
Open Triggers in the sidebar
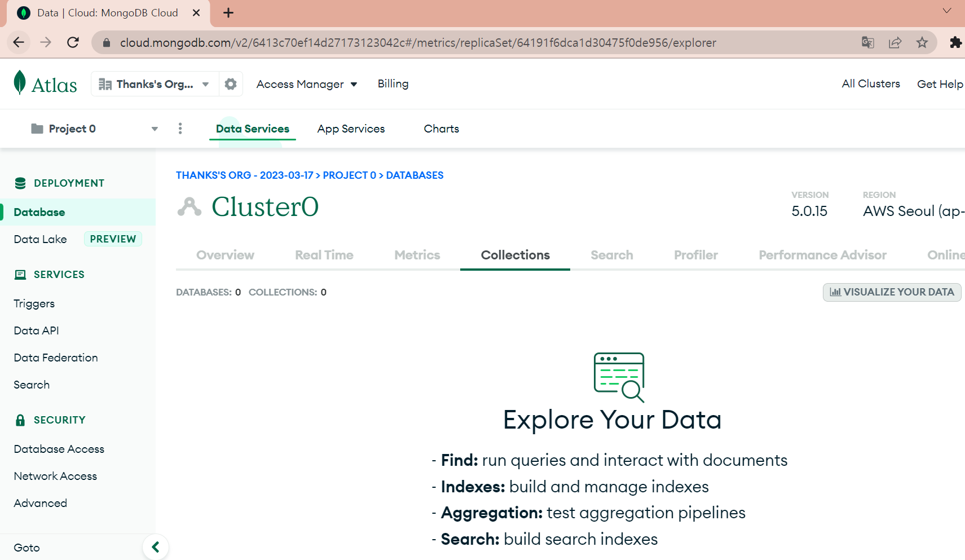34,303
